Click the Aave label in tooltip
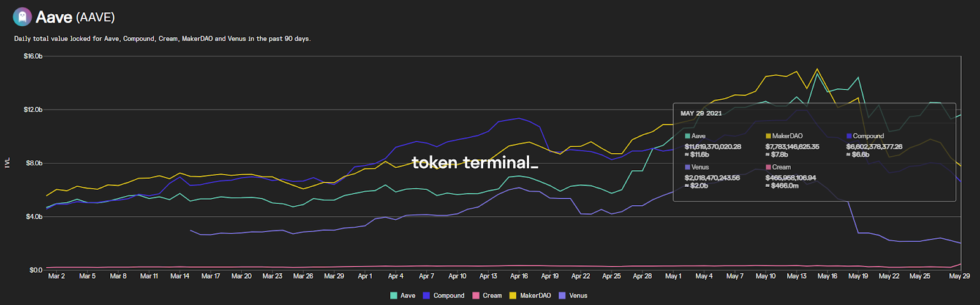 click(x=698, y=136)
